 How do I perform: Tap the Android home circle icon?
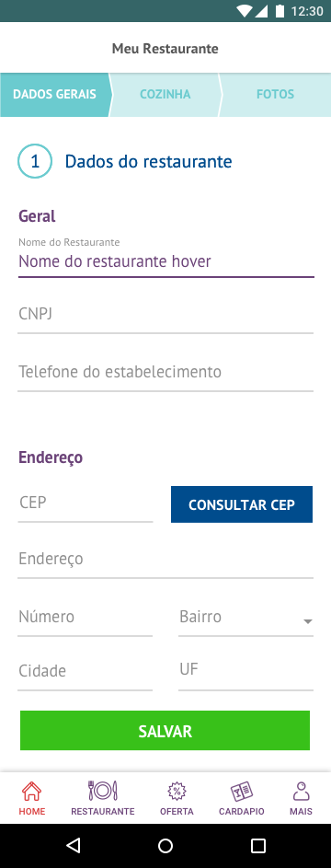[165, 845]
